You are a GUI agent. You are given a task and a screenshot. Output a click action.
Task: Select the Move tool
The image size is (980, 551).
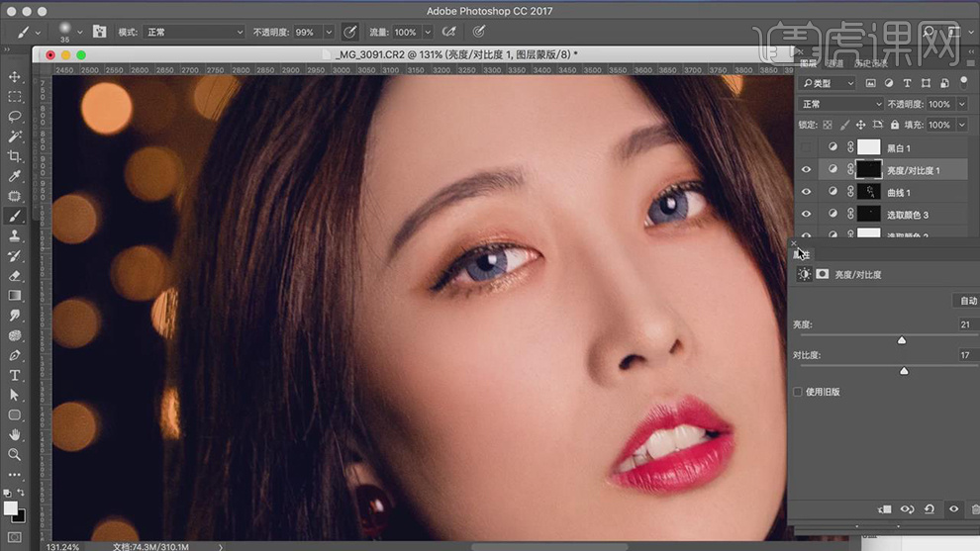tap(15, 77)
